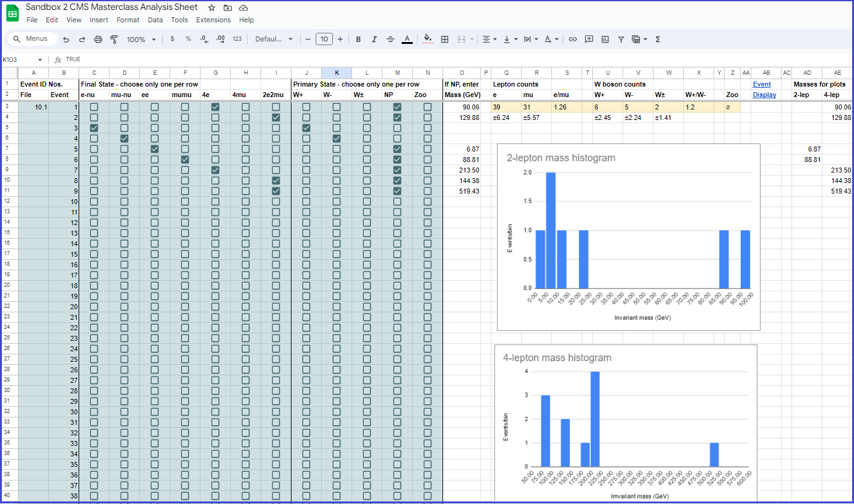
Task: Open the Name box cell dropdown
Action: click(x=40, y=60)
